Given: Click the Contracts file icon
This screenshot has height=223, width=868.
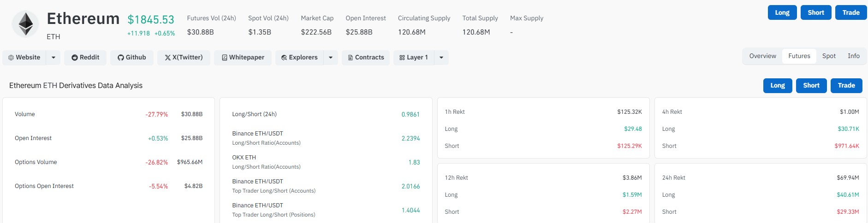Looking at the screenshot, I should pos(351,58).
